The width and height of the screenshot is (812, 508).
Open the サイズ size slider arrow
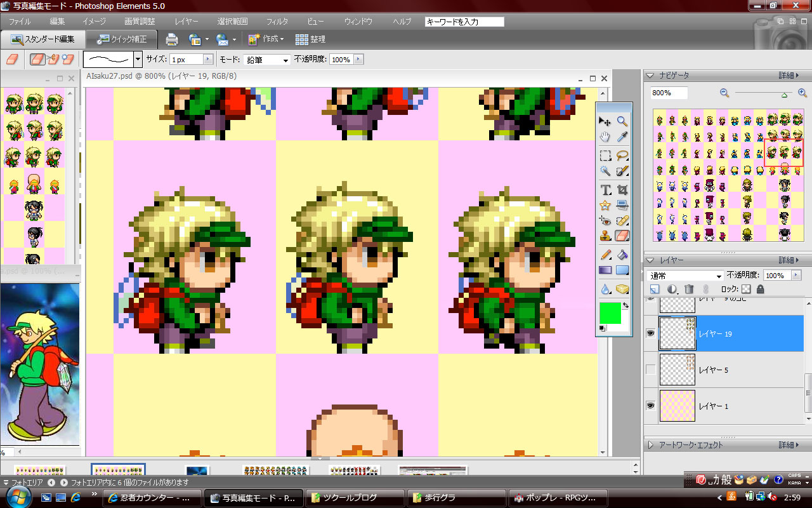[207, 59]
